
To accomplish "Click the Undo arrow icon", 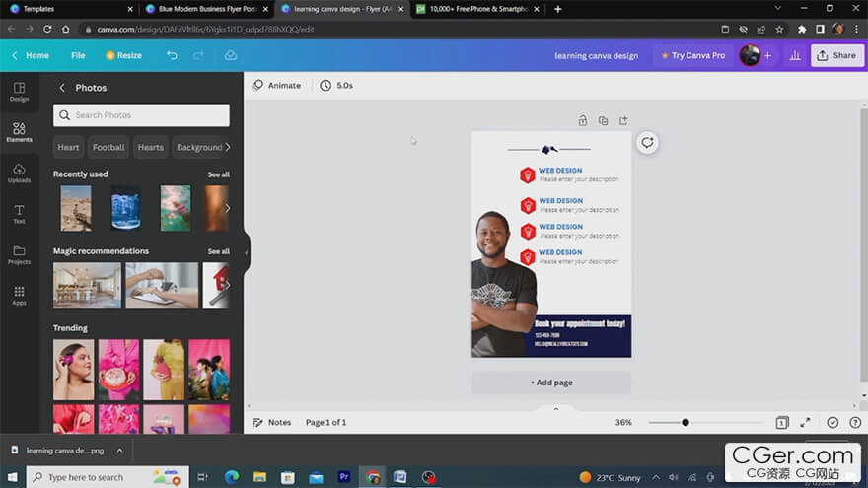I will (x=172, y=56).
